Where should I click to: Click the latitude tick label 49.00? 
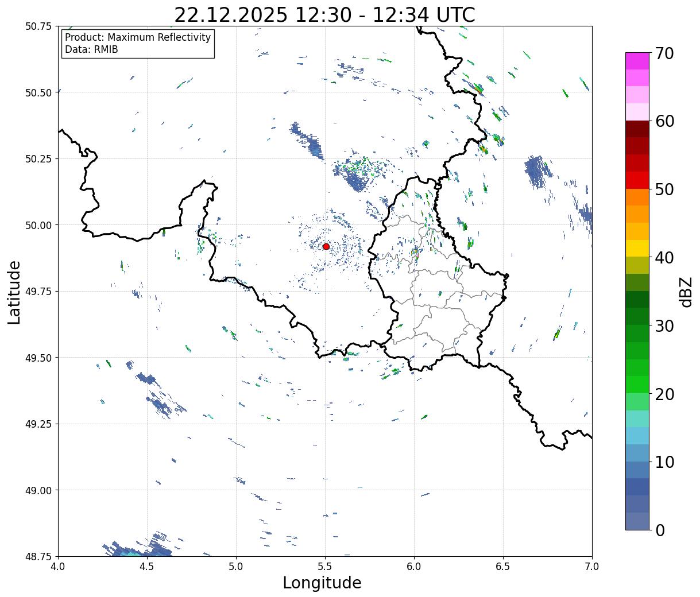pos(38,490)
